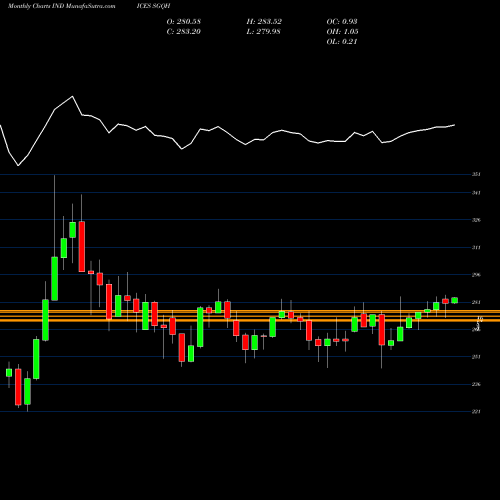Click the 'Monthly Charts IND MunafaSutra.com' title text

(61, 6)
